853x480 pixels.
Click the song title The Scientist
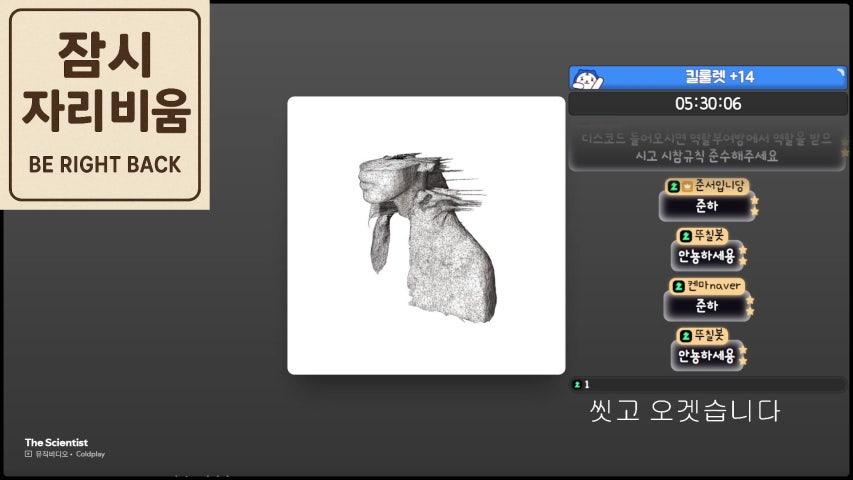point(56,442)
